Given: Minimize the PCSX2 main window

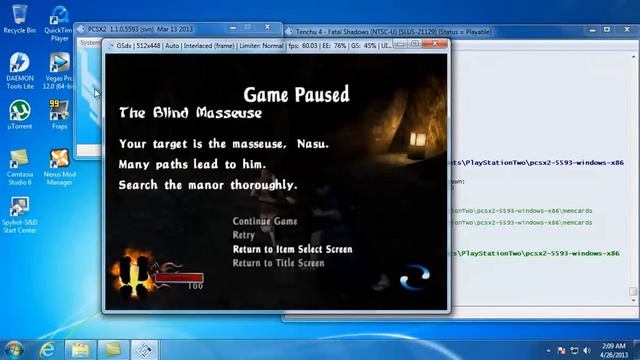Looking at the screenshot, I should [x=233, y=27].
